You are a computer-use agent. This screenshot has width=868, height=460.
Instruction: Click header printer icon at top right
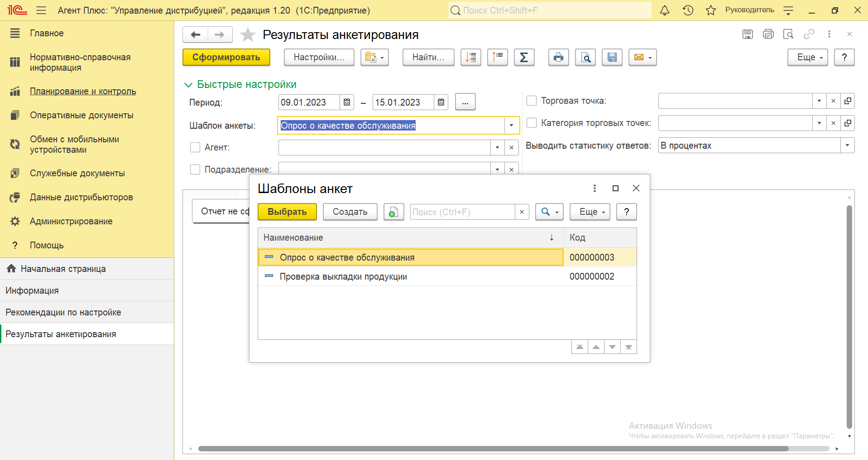[768, 34]
